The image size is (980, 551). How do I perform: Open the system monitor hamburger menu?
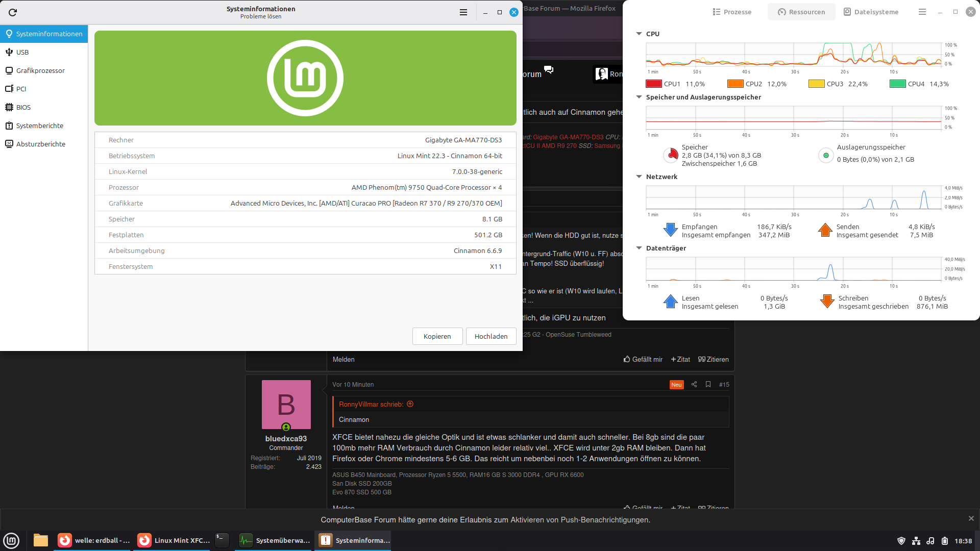[922, 12]
